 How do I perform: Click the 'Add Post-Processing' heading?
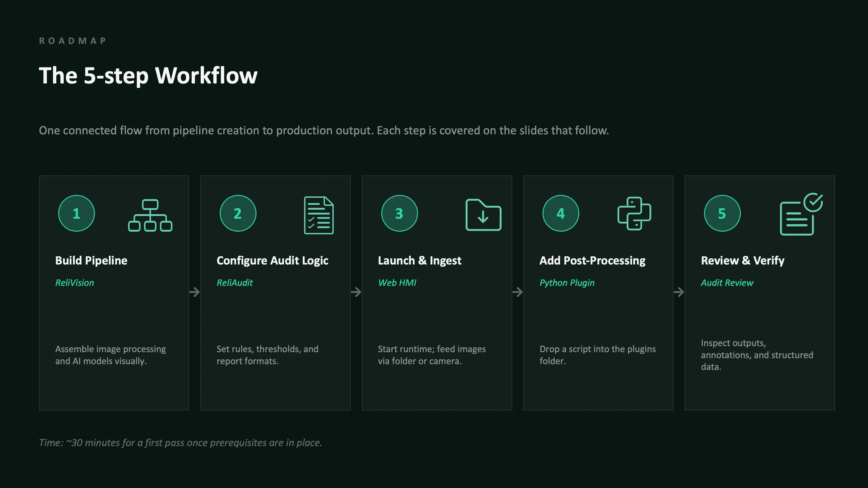[592, 261]
